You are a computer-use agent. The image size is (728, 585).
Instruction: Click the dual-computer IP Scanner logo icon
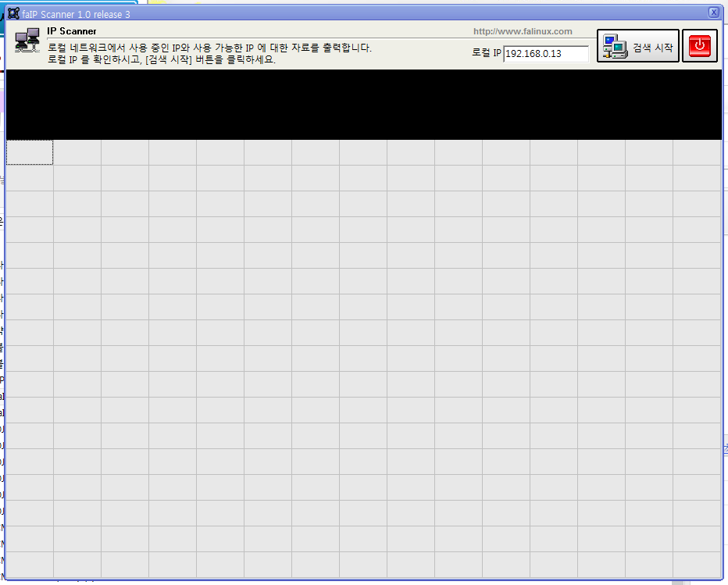[x=27, y=40]
